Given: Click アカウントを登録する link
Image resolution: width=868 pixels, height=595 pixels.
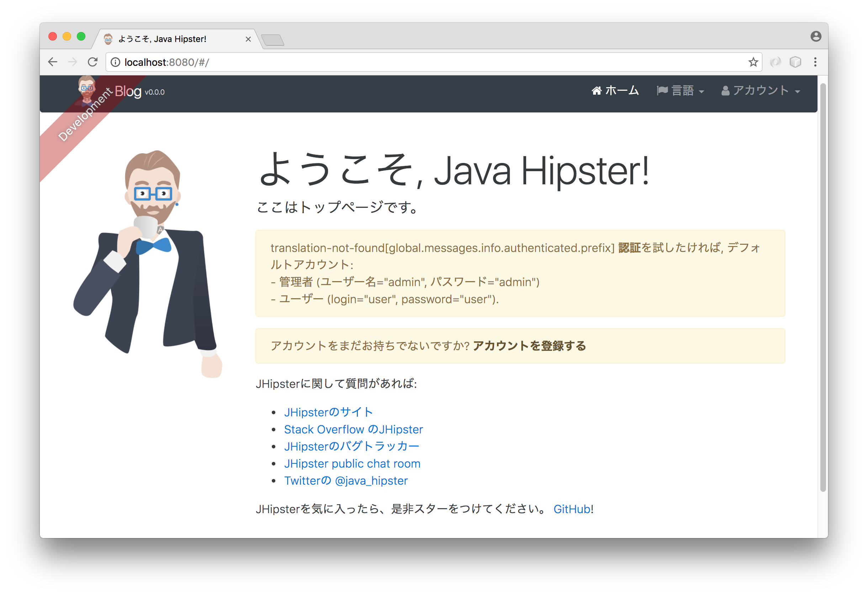Looking at the screenshot, I should pos(529,346).
